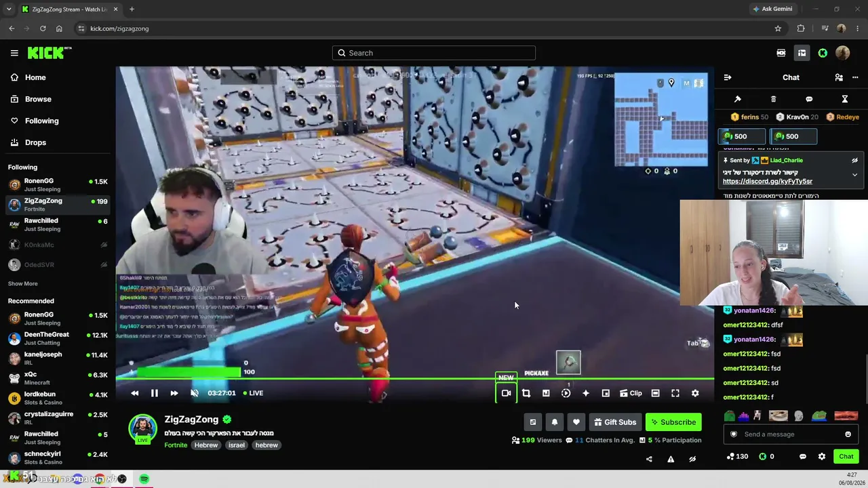Screen dimensions: 868x488
Task: Click the sparkle icon in player controls
Action: click(586, 393)
